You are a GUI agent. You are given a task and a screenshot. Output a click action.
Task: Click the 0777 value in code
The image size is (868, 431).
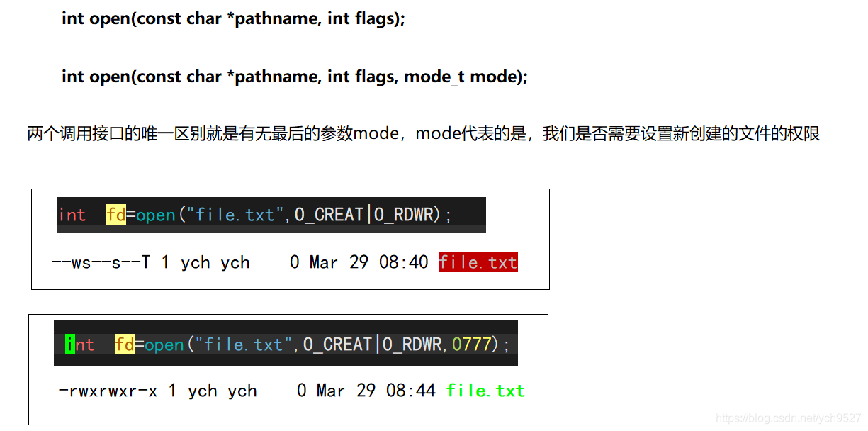(x=472, y=345)
